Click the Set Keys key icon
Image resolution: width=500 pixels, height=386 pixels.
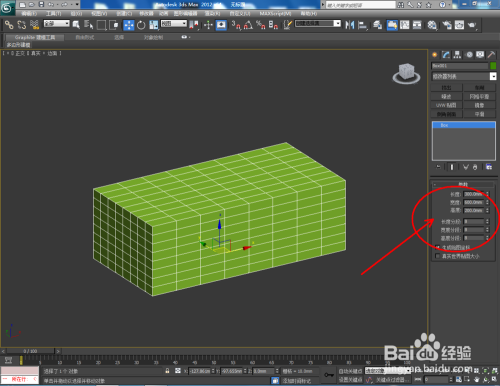[329, 375]
